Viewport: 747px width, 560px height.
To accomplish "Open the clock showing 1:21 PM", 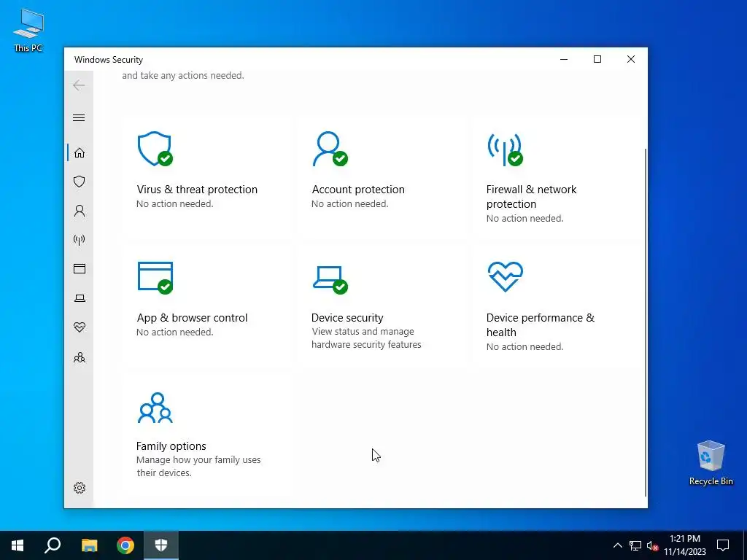I will pyautogui.click(x=685, y=545).
